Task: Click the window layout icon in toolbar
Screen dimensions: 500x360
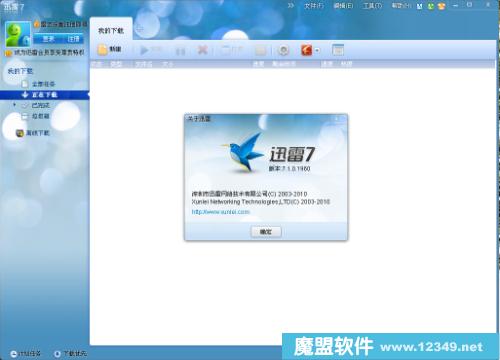Action: point(338,50)
